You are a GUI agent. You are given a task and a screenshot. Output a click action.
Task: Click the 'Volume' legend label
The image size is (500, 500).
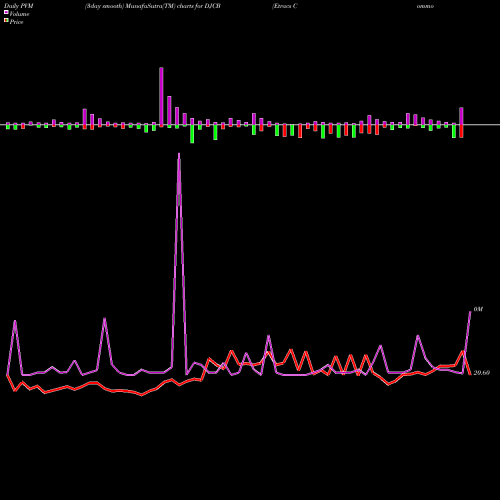[19, 14]
